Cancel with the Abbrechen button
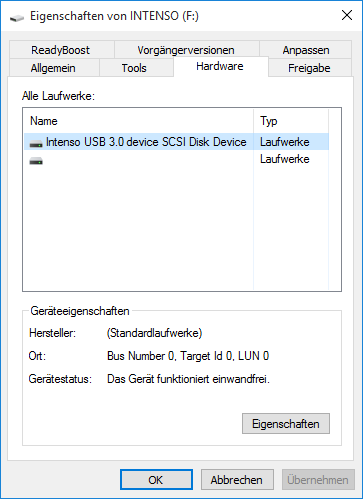 point(237,480)
